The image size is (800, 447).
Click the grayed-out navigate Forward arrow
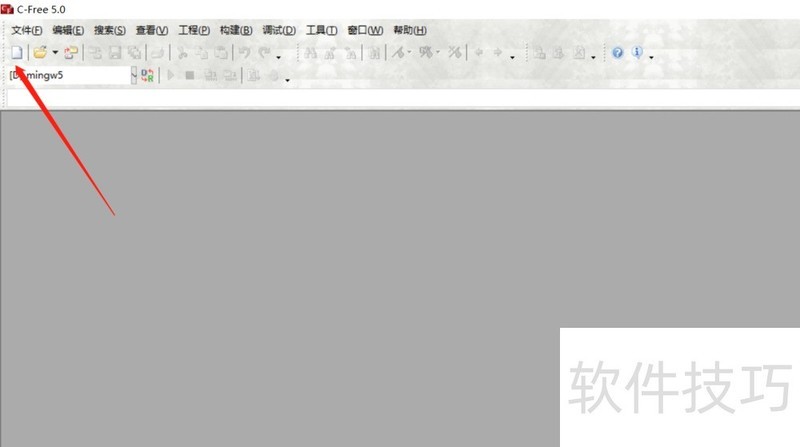497,52
